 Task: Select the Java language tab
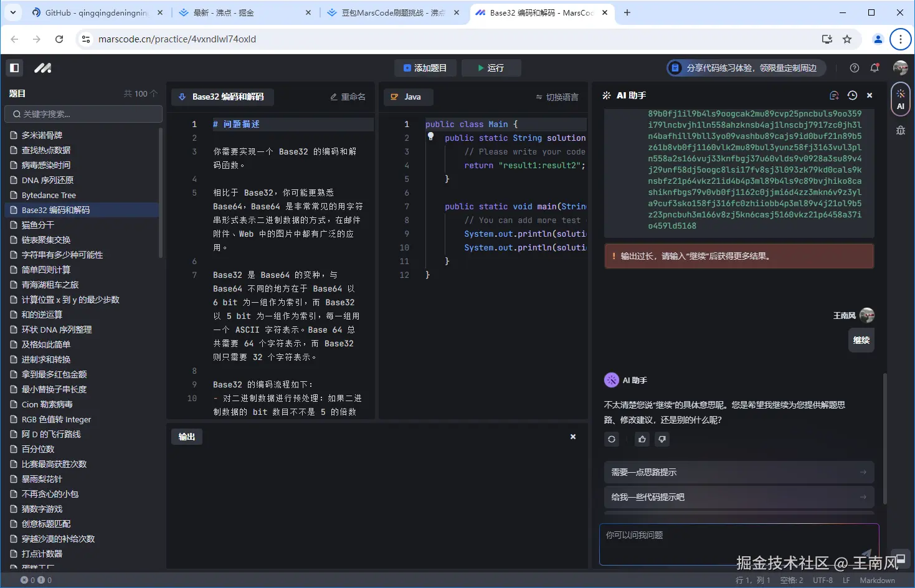(408, 97)
